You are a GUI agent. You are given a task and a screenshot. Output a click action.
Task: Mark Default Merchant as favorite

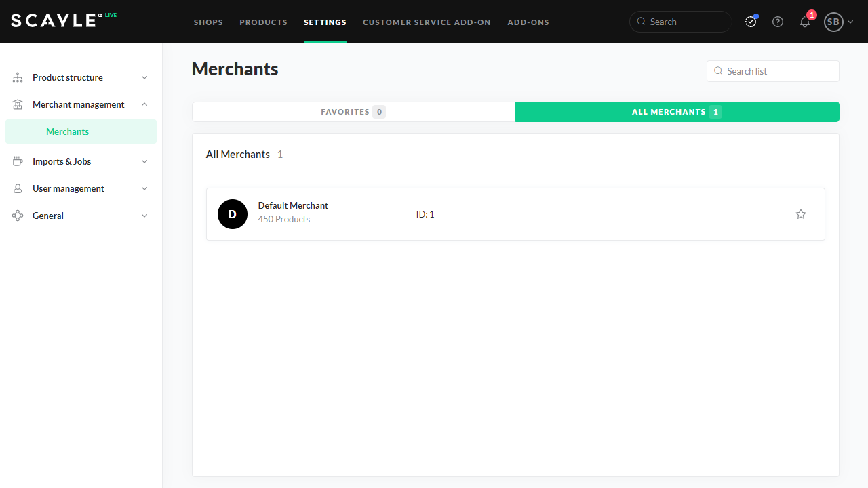pos(801,214)
